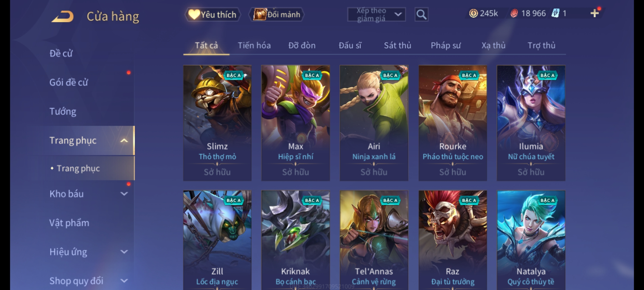The height and width of the screenshot is (290, 644).
Task: Tap the blue ticket currency icon
Action: (x=555, y=13)
